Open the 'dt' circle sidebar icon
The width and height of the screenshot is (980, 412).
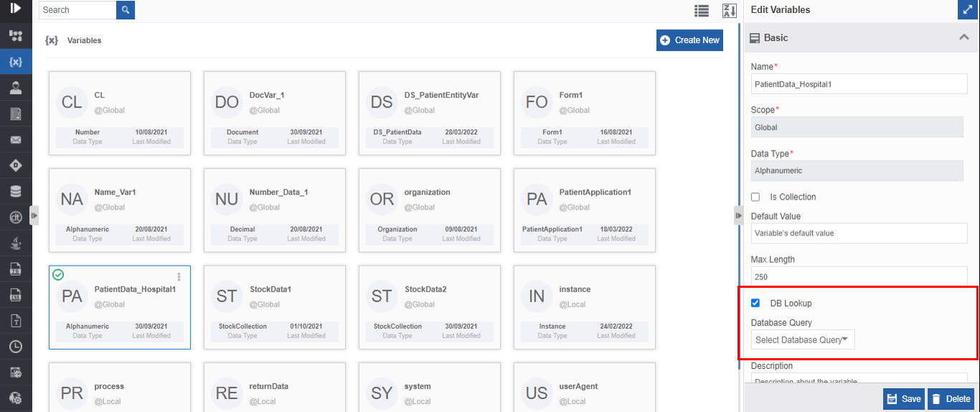pos(16,217)
